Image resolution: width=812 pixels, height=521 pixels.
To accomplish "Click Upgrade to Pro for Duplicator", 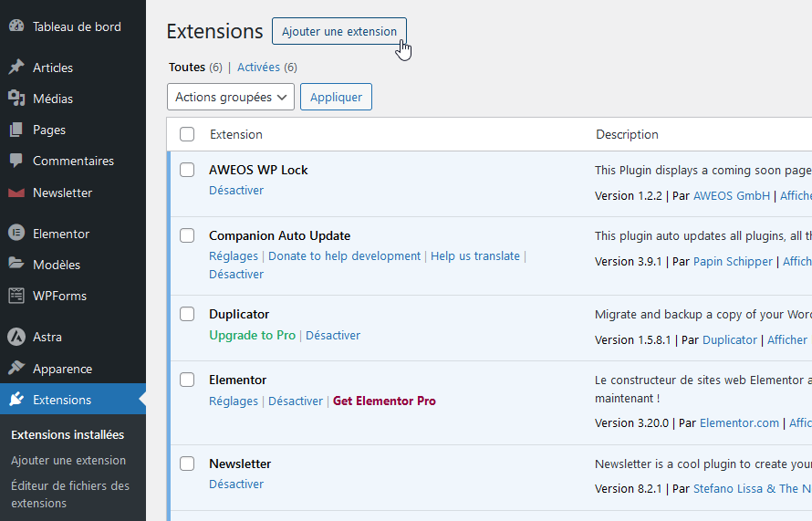I will (x=252, y=335).
